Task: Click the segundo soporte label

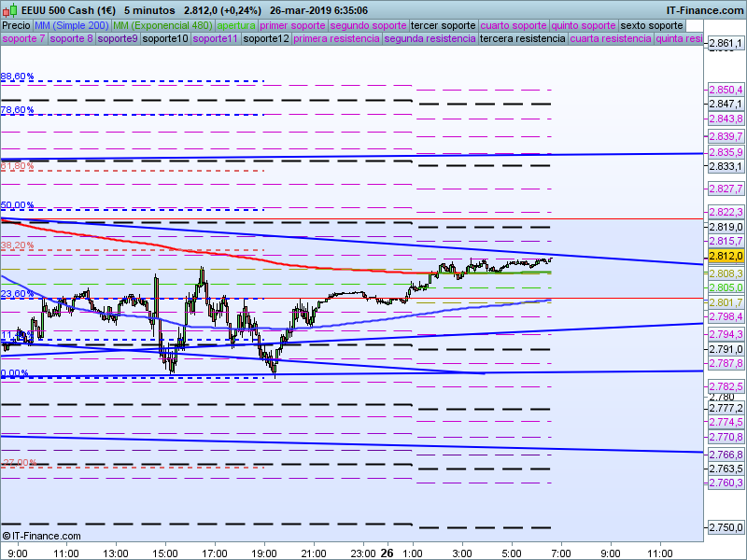Action: (368, 26)
